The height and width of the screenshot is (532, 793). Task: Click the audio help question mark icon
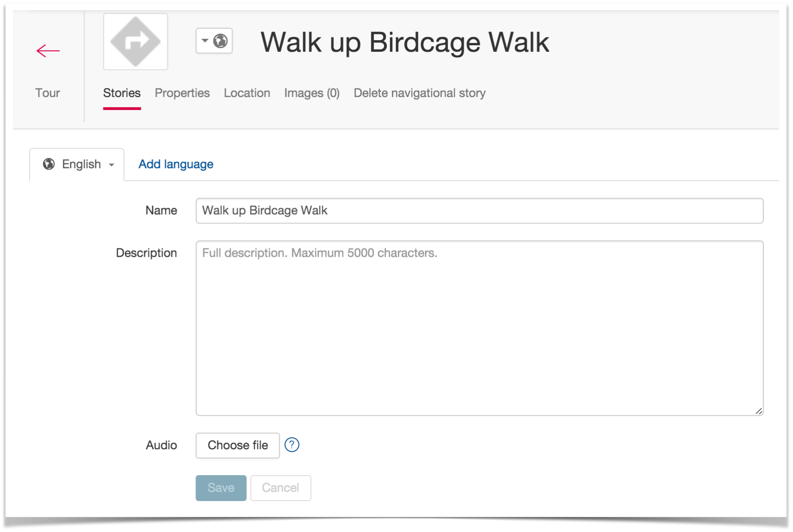tap(292, 445)
